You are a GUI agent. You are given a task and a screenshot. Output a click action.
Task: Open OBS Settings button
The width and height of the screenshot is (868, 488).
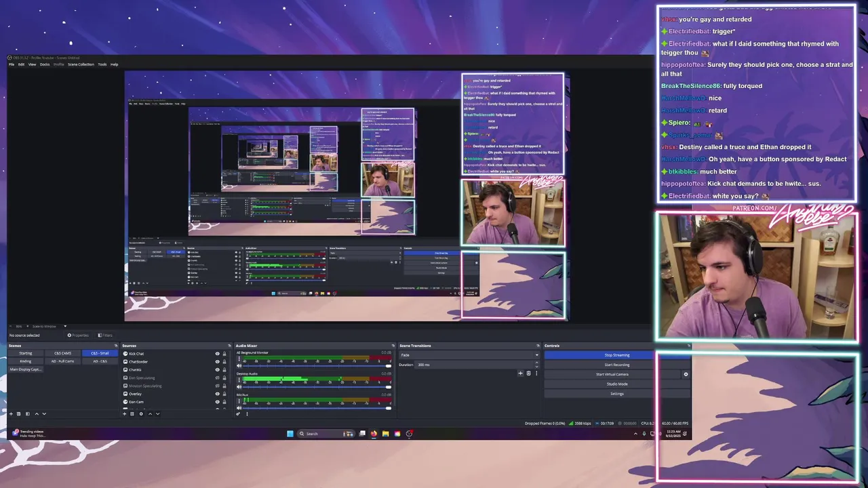[617, 394]
